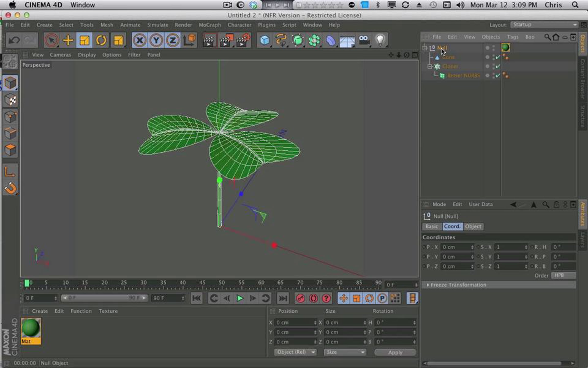
Task: Click the search icon in the Object Manager
Action: pyautogui.click(x=547, y=37)
